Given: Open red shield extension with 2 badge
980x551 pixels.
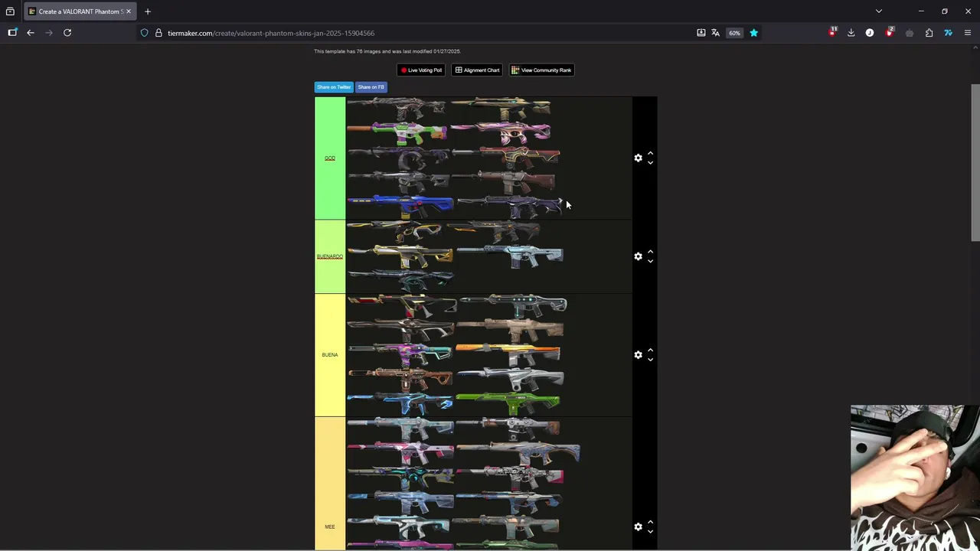Looking at the screenshot, I should tap(890, 32).
